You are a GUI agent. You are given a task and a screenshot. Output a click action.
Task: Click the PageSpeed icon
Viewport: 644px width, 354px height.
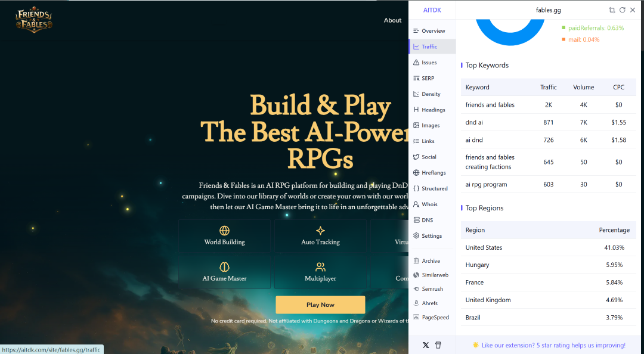(x=416, y=317)
